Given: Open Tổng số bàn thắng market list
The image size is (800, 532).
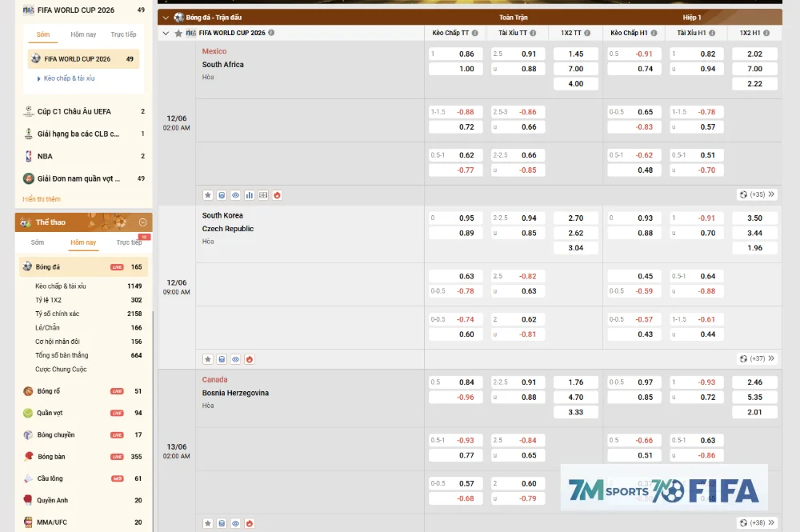Looking at the screenshot, I should pos(88,355).
